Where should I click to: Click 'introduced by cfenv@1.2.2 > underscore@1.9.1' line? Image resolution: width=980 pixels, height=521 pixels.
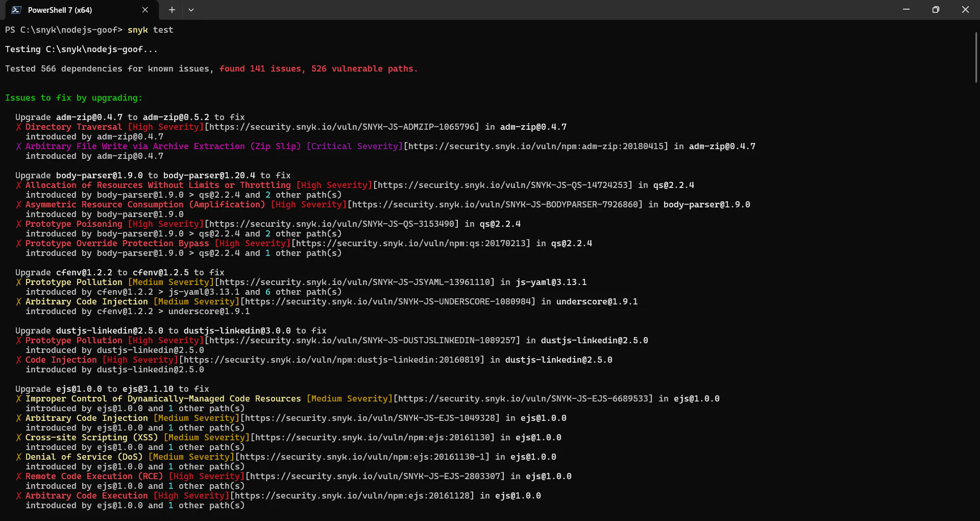(x=138, y=311)
